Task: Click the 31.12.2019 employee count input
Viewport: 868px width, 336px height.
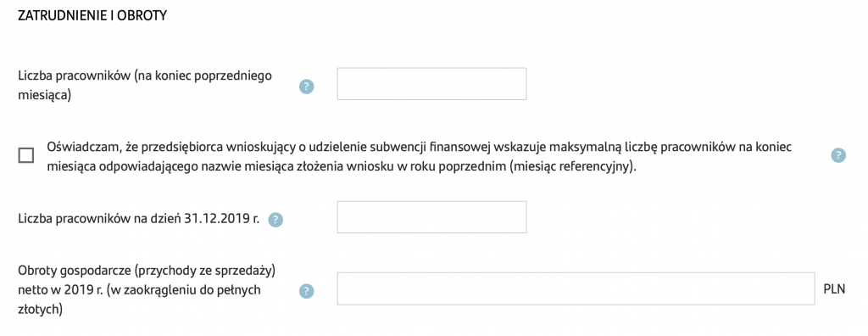Action: coord(431,217)
